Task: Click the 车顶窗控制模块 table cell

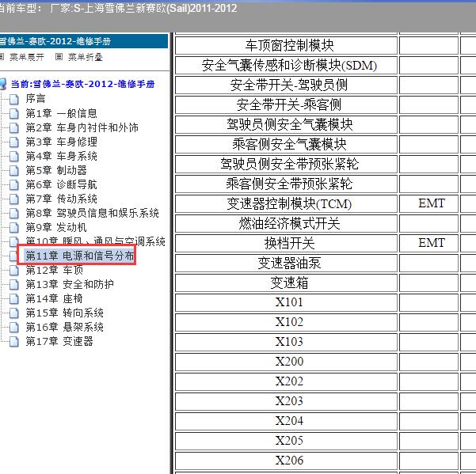Action: pyautogui.click(x=286, y=46)
